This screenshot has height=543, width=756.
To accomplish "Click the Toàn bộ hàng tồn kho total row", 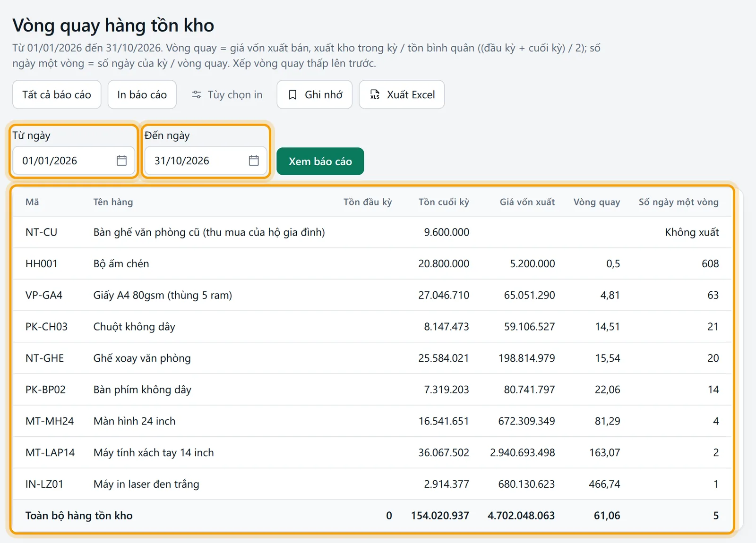I will click(372, 516).
